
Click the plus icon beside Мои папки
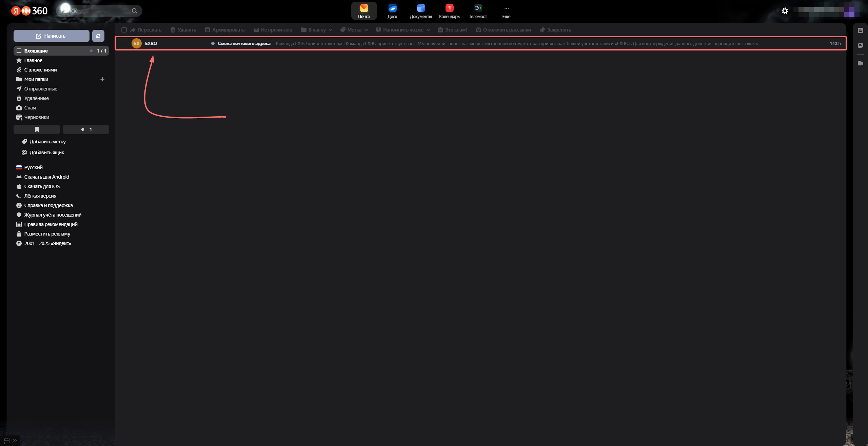coord(102,79)
